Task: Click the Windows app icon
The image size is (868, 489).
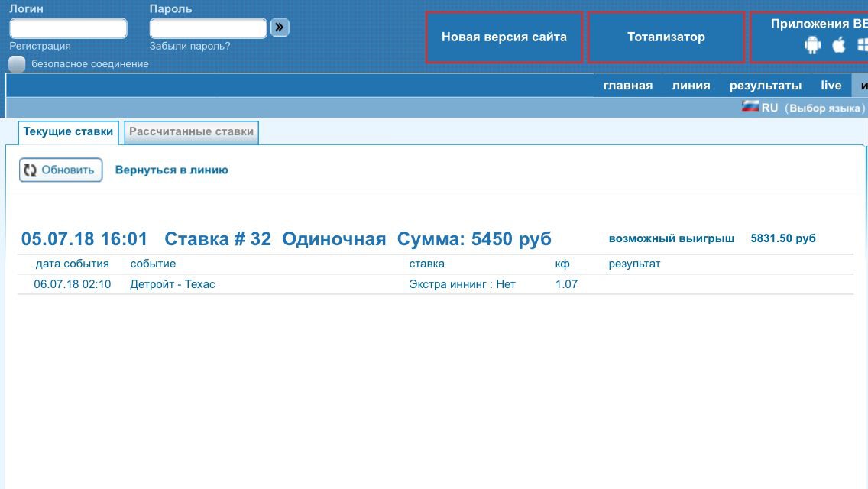Action: [863, 45]
